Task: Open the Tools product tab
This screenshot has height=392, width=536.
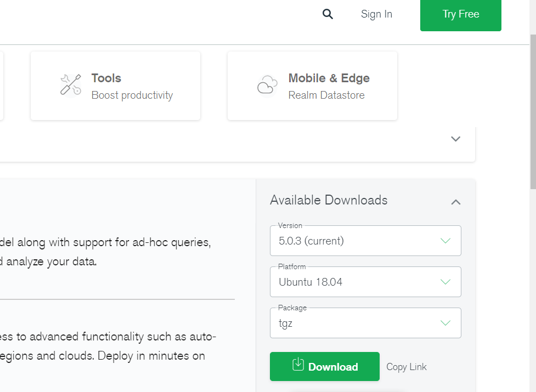Action: pyautogui.click(x=115, y=86)
